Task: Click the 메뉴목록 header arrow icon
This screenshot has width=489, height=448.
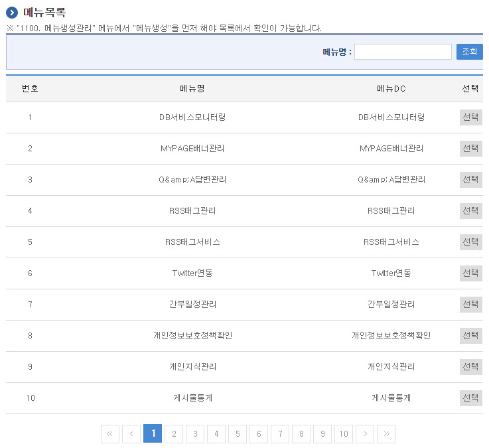Action: pyautogui.click(x=13, y=13)
